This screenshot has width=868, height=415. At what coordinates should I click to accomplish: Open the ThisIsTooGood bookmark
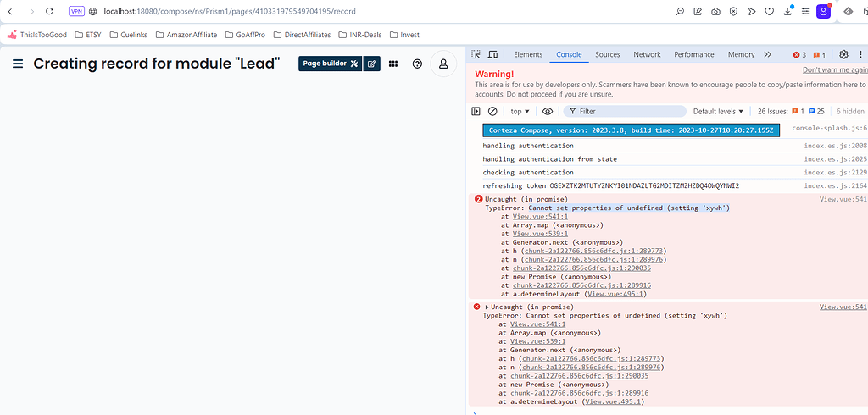37,35
